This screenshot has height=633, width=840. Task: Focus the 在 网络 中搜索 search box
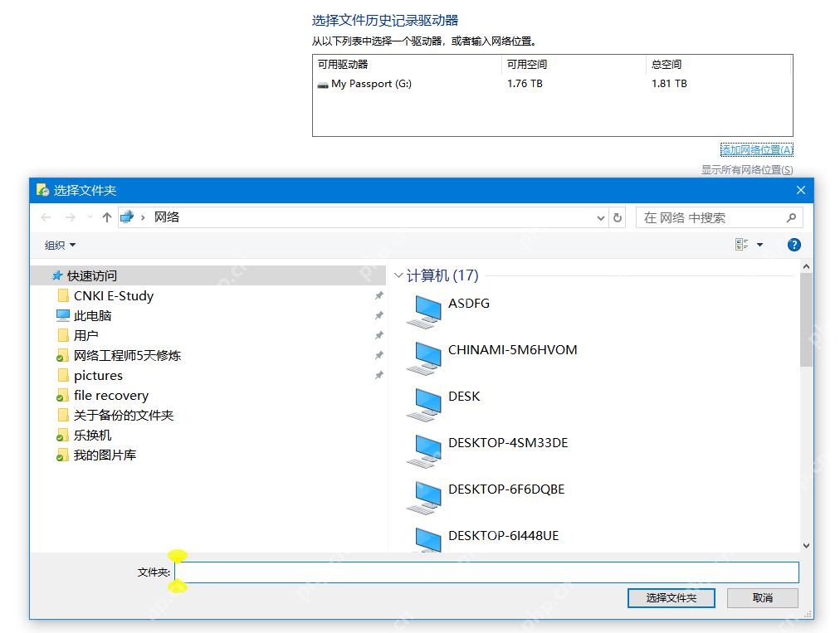[x=719, y=218]
